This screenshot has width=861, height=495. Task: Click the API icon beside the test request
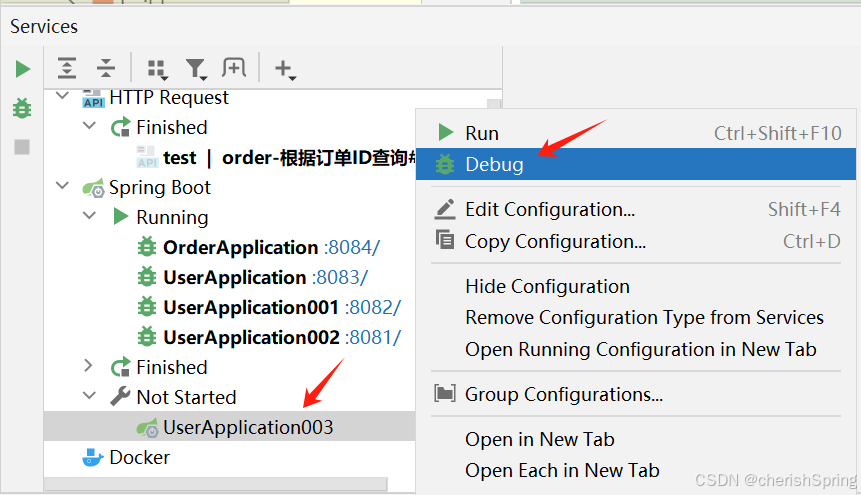click(147, 156)
